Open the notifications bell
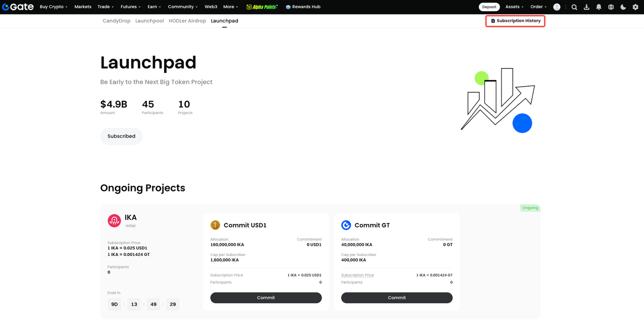644x323 pixels. pyautogui.click(x=599, y=7)
